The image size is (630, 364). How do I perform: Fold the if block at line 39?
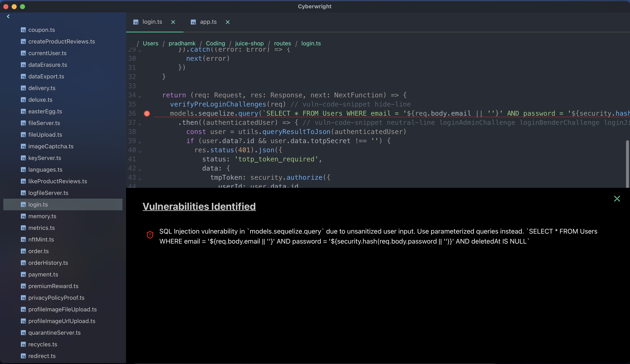tap(140, 142)
